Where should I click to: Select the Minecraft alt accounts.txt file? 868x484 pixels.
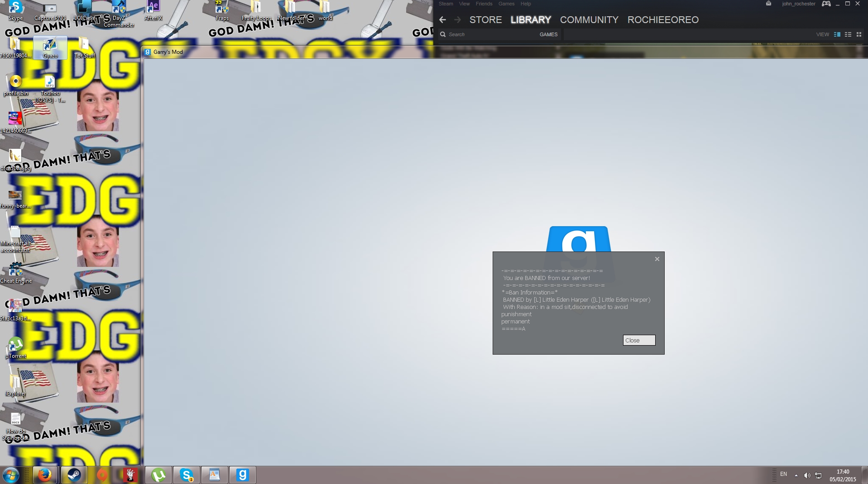click(x=15, y=239)
